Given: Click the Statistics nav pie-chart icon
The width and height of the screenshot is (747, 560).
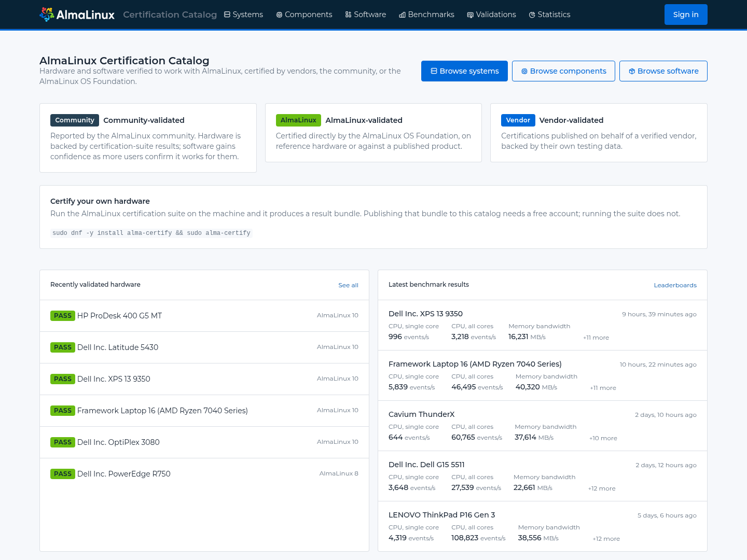Looking at the screenshot, I should click(x=532, y=15).
